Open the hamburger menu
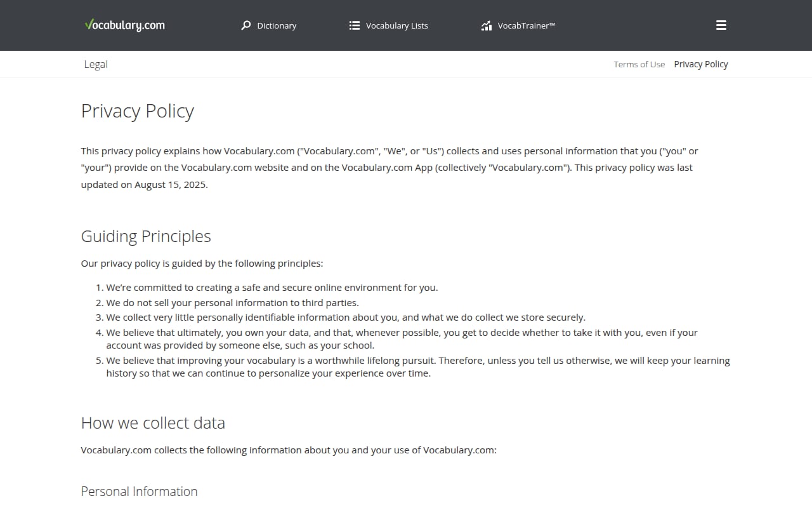 point(721,25)
